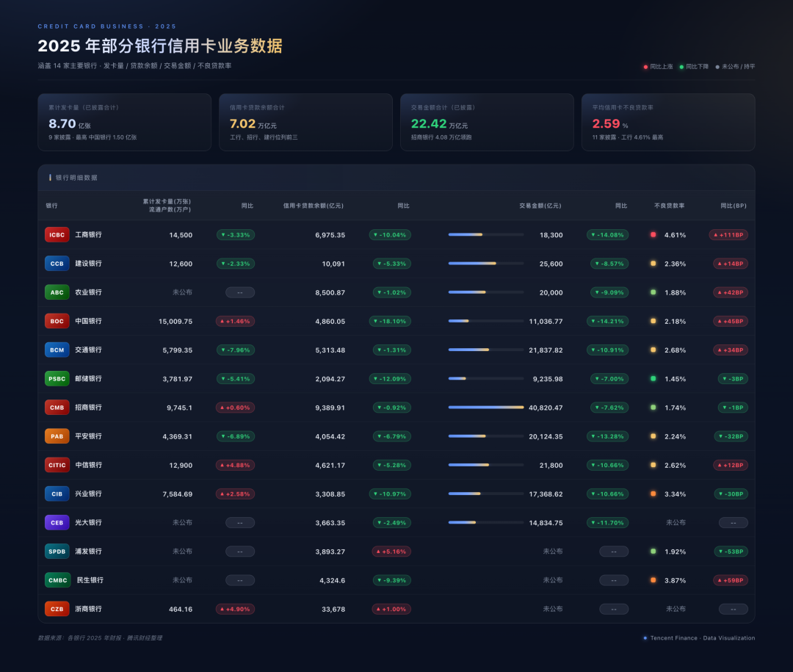
Task: Click the 21,837.82 transaction value for 交通银行
Action: point(546,350)
